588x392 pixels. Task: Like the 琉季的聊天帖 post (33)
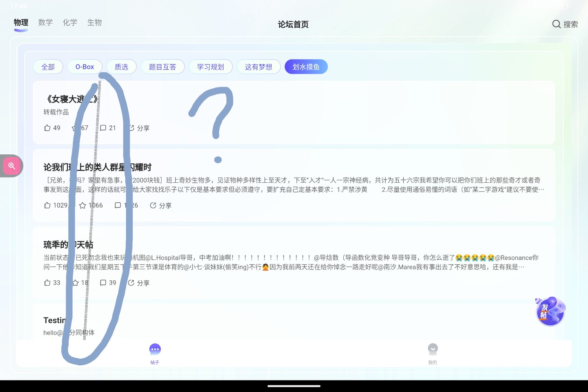click(x=52, y=282)
